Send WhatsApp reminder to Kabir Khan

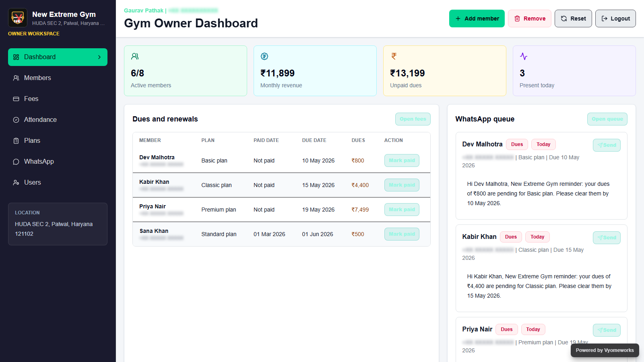(x=607, y=238)
